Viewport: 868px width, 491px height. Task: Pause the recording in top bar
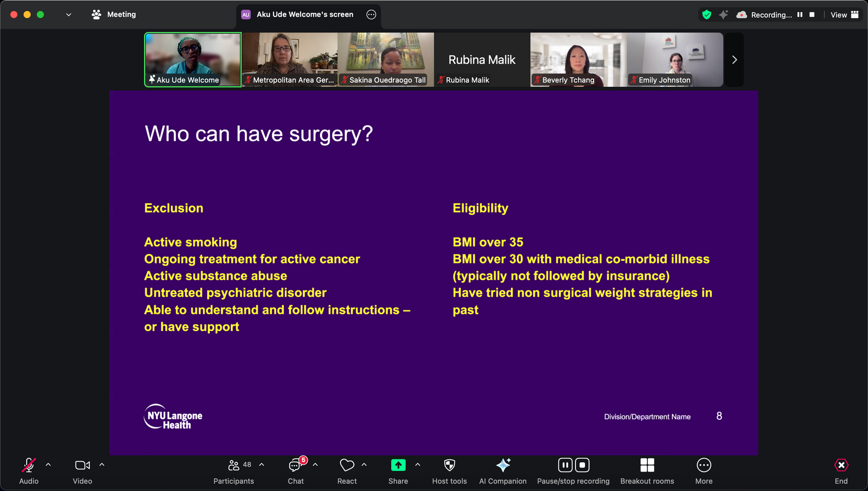pos(800,14)
